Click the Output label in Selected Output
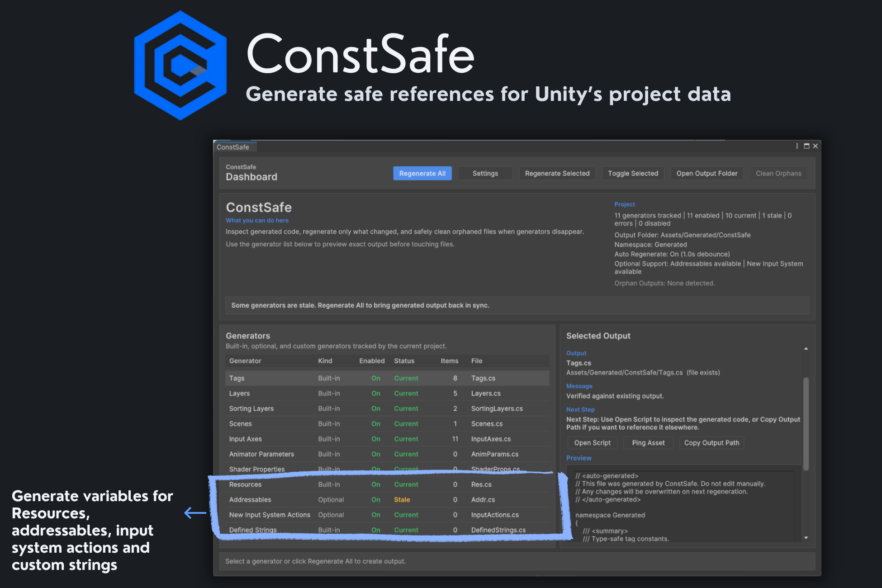The image size is (882, 588). pyautogui.click(x=576, y=353)
